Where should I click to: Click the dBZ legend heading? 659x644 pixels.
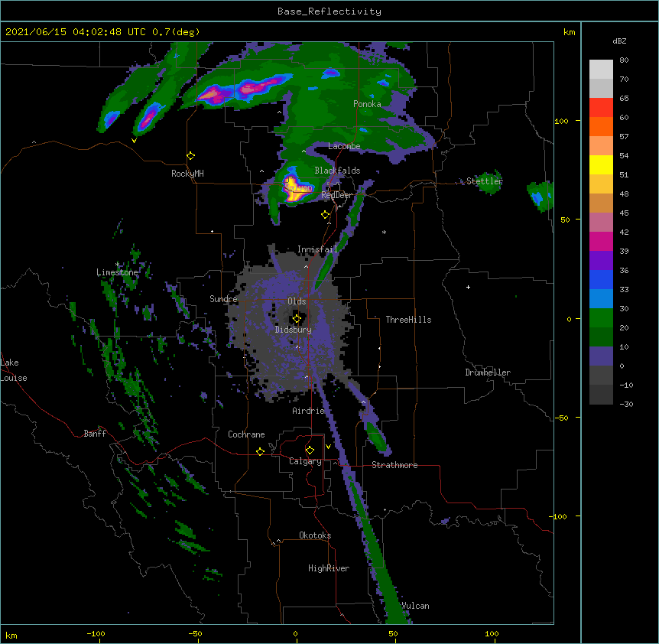pyautogui.click(x=619, y=41)
